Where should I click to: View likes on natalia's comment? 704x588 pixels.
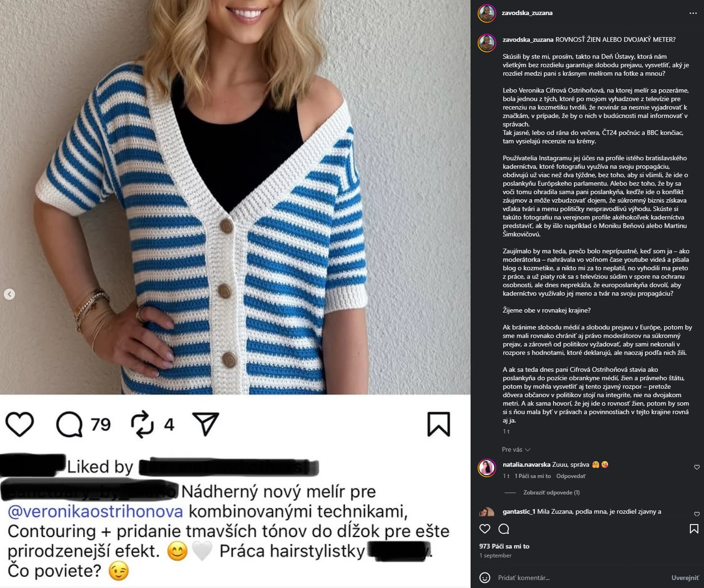(532, 476)
